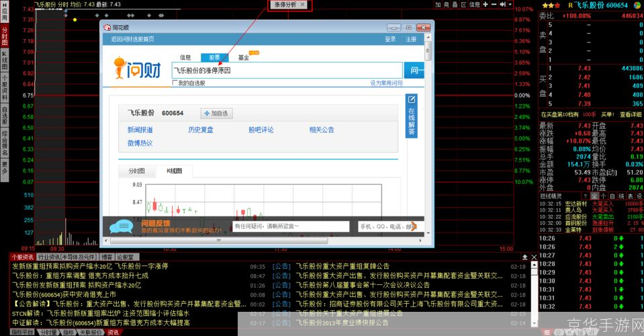The height and width of the screenshot is (336, 644).
Task: Click the 设为常用问句 link
Action: click(x=386, y=83)
